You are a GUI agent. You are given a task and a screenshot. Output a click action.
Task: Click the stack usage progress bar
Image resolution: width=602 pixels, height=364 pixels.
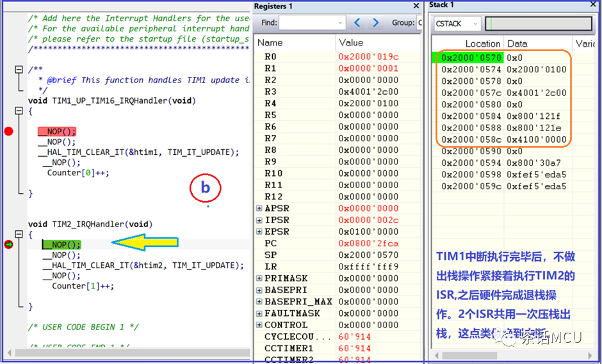pos(539,24)
